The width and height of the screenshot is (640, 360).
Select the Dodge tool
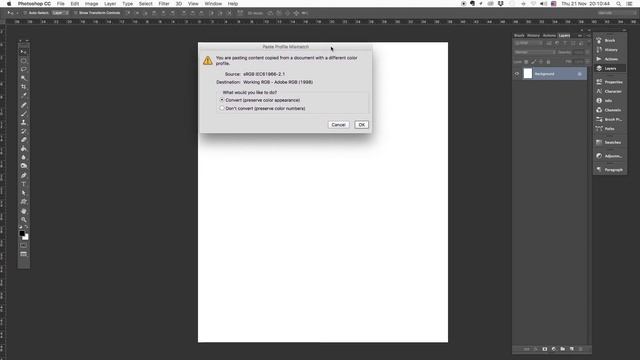(23, 166)
